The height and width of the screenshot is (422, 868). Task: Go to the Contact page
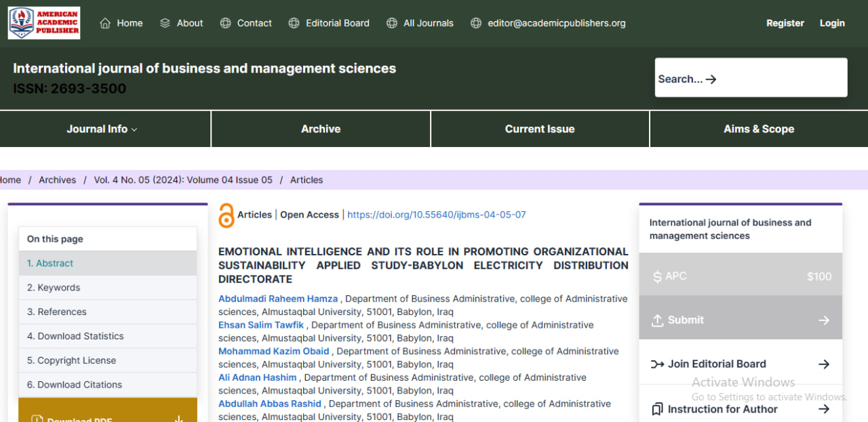[254, 23]
